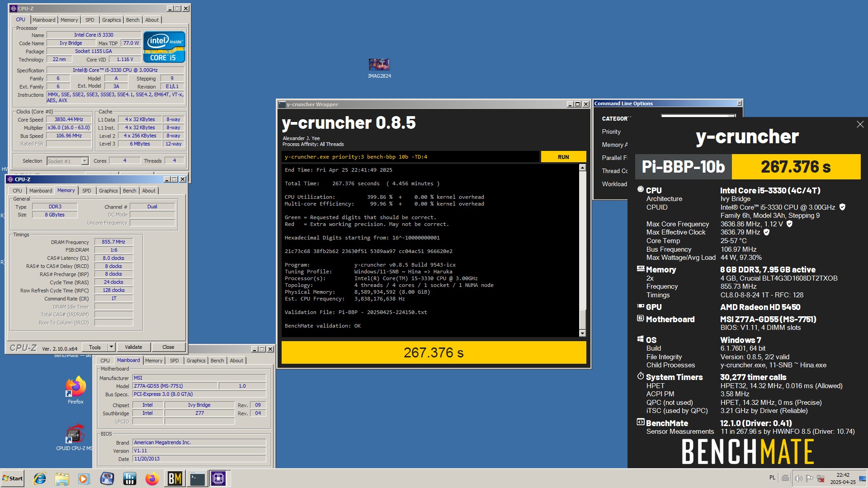This screenshot has width=868, height=488.
Task: Click the System Timers clock icon
Action: [x=640, y=376]
